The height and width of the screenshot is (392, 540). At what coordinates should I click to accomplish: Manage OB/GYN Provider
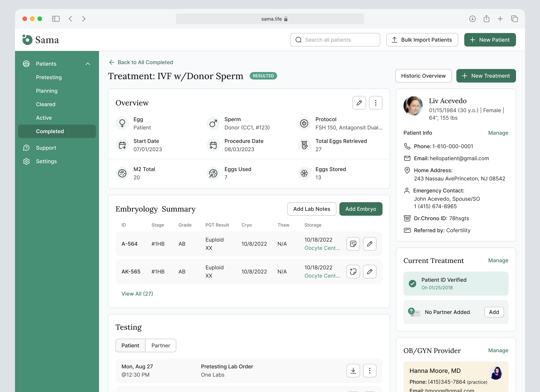[x=498, y=350]
